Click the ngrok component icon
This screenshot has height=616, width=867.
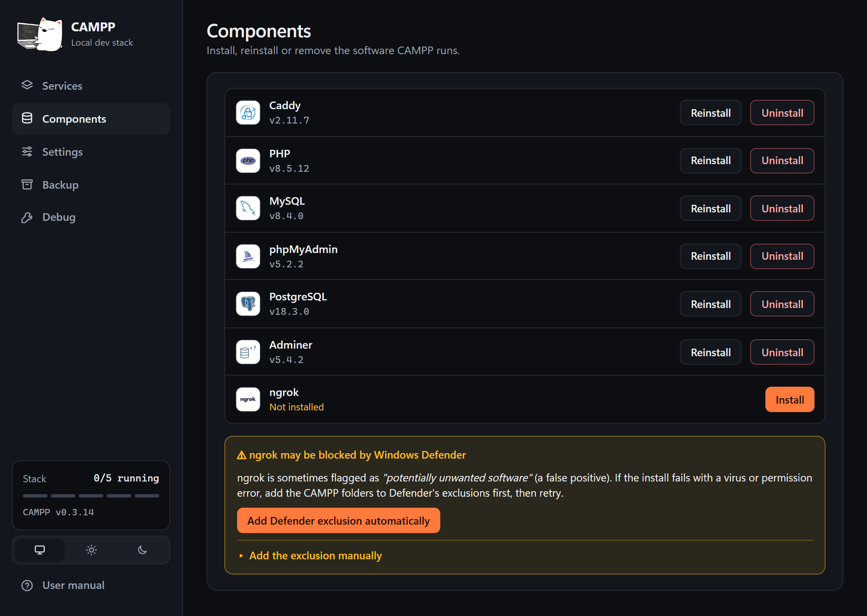click(x=248, y=399)
